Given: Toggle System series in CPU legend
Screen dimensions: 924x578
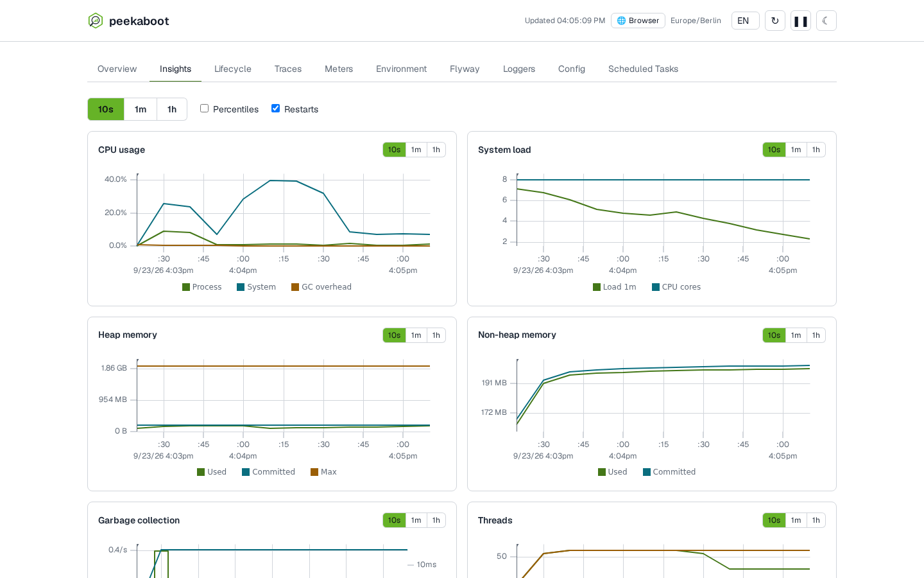Looking at the screenshot, I should 257,287.
